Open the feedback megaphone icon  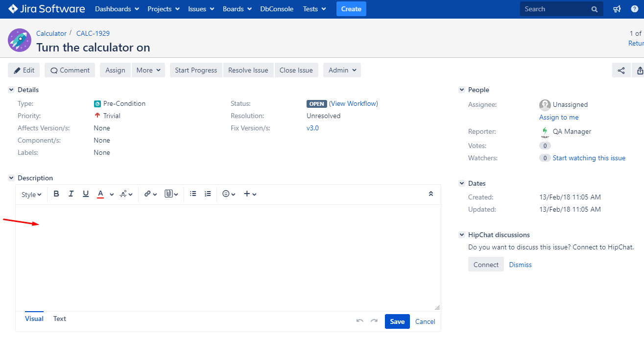tap(617, 9)
